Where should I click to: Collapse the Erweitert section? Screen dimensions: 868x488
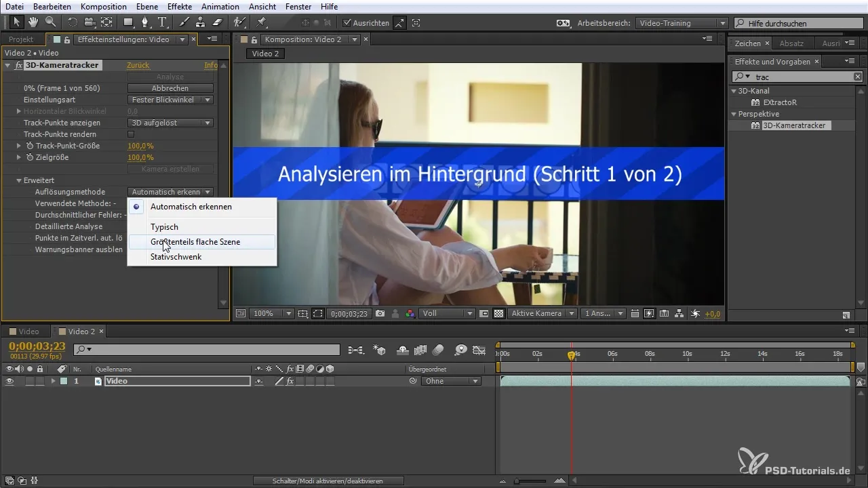click(20, 180)
